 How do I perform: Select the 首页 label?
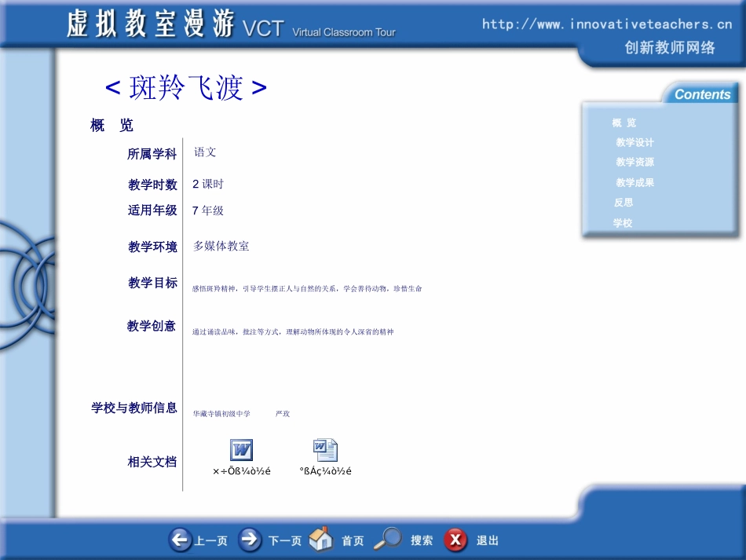coord(353,541)
